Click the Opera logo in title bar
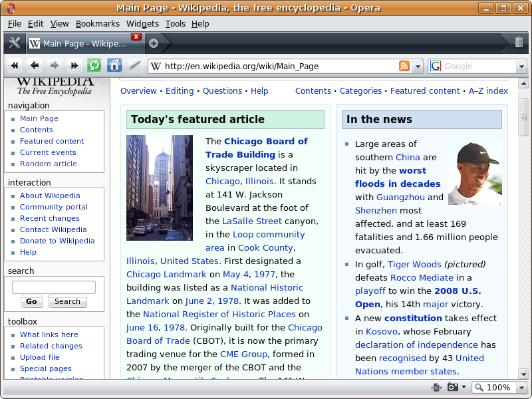532x399 pixels. pyautogui.click(x=10, y=8)
